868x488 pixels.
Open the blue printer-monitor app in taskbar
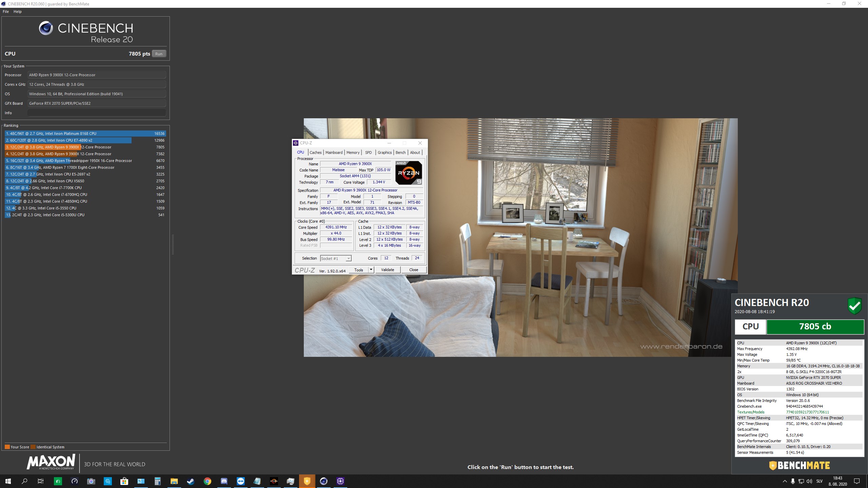[x=107, y=481]
